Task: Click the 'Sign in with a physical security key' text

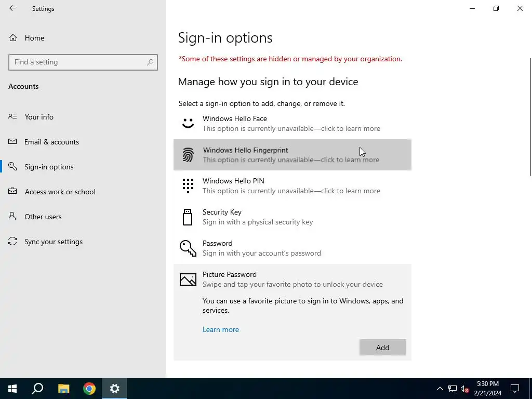Action: click(x=258, y=222)
